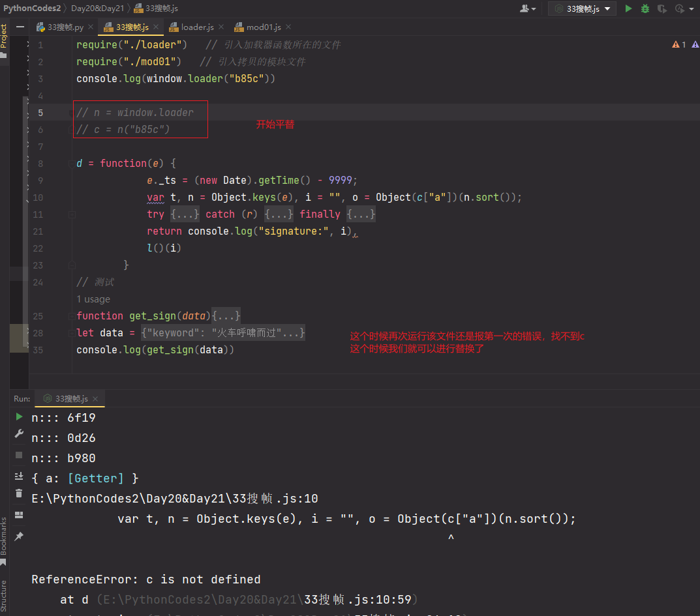Open layout icon in Run panel
Viewport: 700px width, 616px height.
click(x=19, y=515)
